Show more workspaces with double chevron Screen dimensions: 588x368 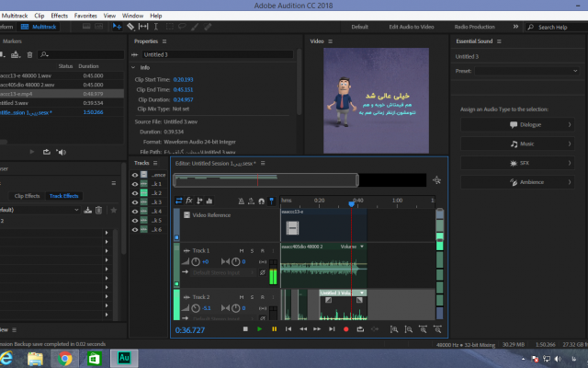click(x=515, y=27)
